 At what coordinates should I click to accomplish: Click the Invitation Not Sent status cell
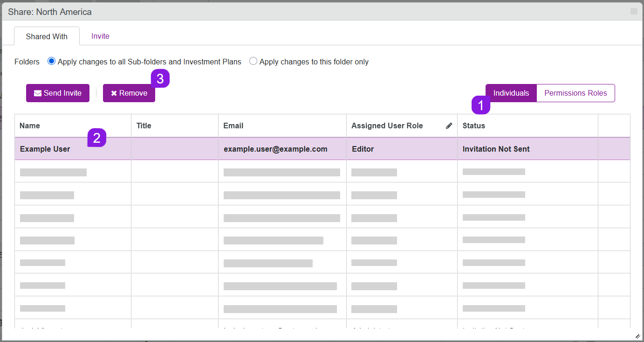tap(528, 149)
